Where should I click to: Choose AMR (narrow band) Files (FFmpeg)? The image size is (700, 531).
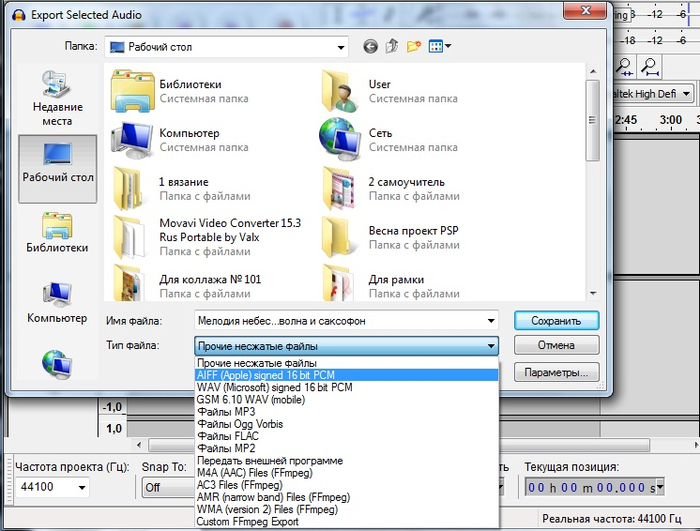pos(346,497)
